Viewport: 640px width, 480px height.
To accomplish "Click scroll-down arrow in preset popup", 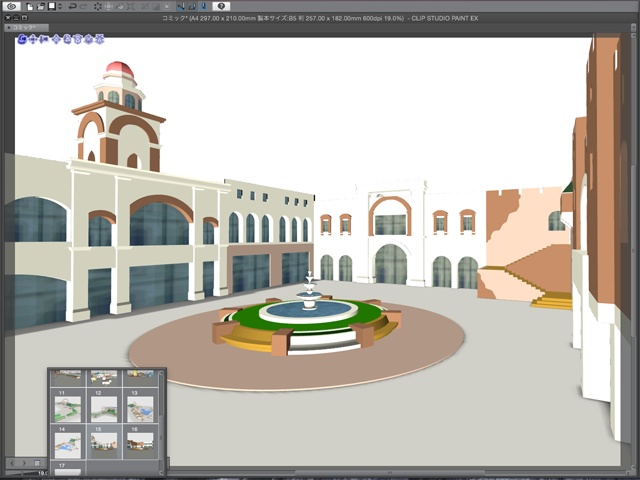I will tap(162, 473).
